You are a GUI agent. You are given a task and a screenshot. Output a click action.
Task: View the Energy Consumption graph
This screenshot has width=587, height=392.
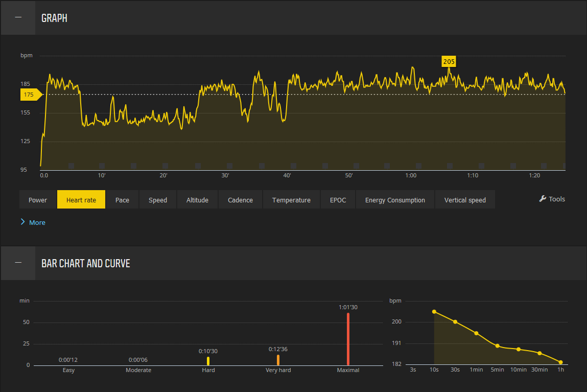(394, 199)
